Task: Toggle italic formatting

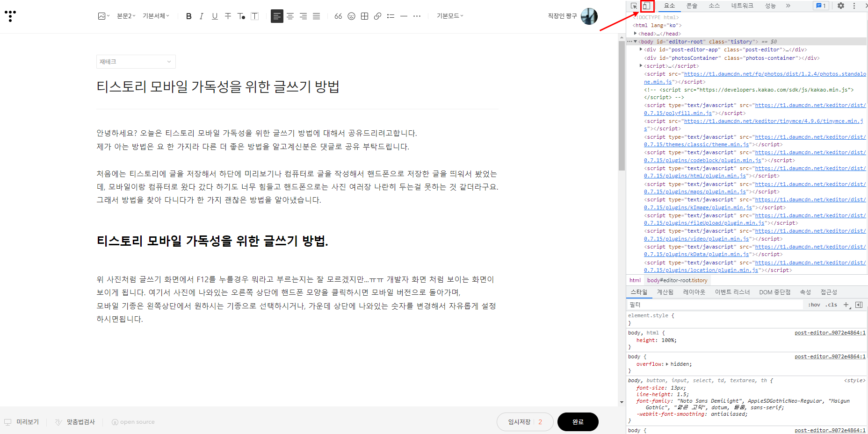Action: pyautogui.click(x=202, y=16)
